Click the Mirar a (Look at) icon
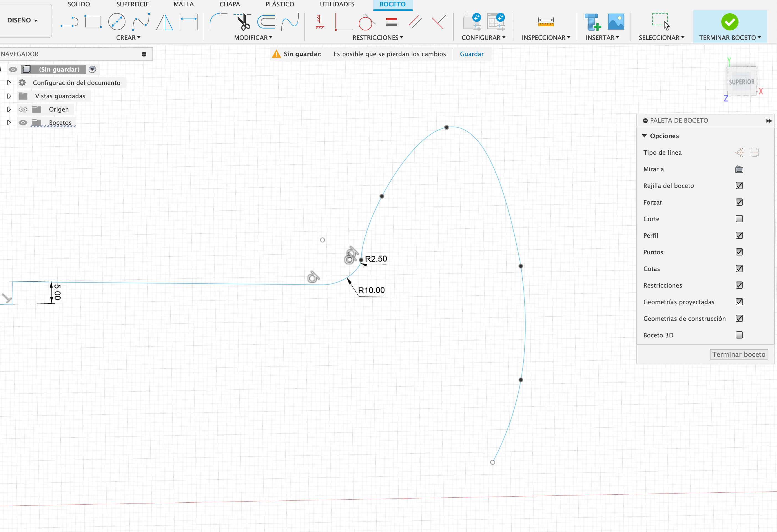This screenshot has width=777, height=532. [739, 169]
